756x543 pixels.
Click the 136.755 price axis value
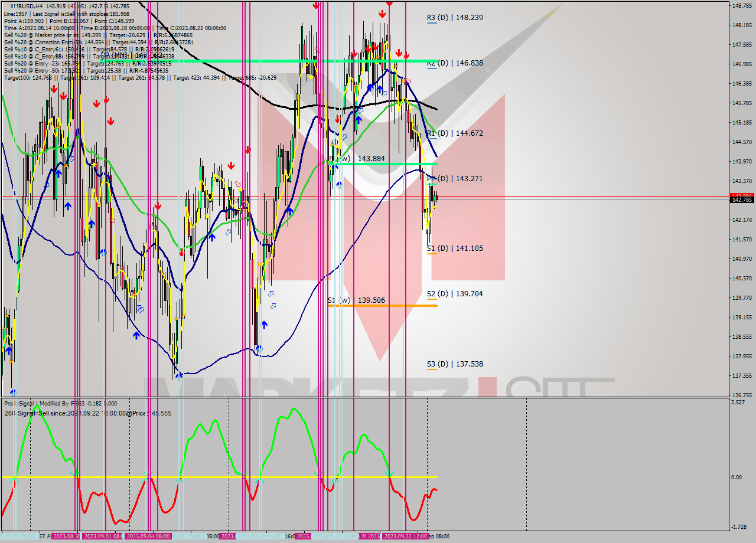742,395
